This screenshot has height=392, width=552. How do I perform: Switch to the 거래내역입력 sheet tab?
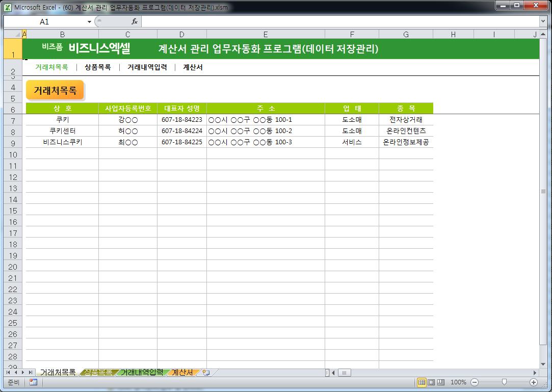(x=142, y=372)
